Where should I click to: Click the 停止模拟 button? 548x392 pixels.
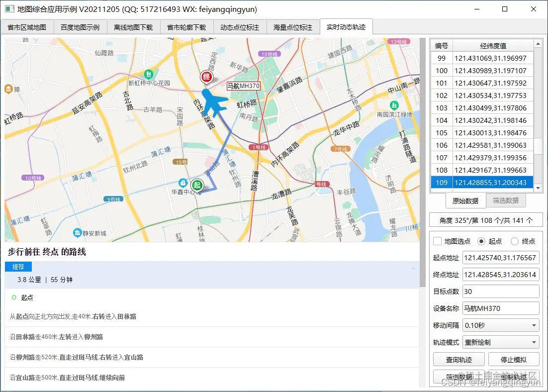(514, 359)
